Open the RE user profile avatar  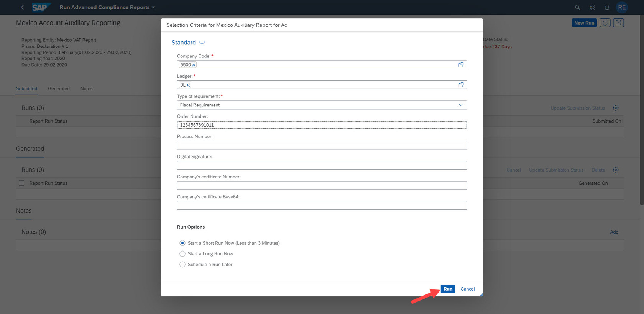[622, 7]
